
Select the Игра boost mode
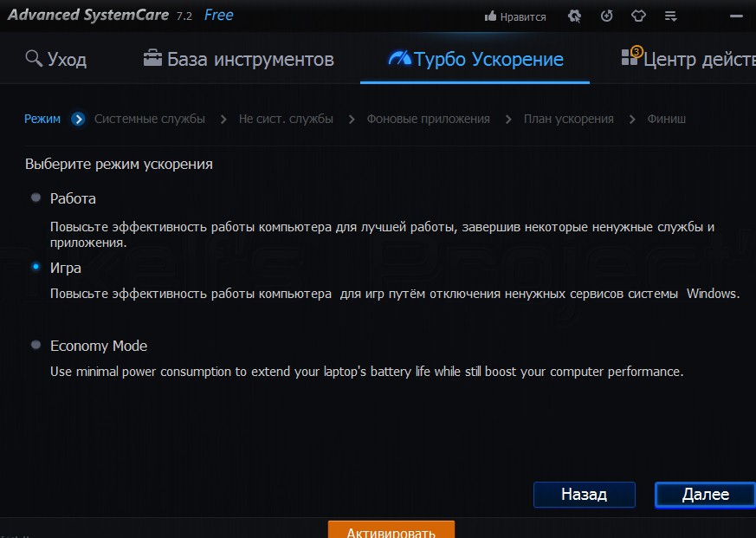point(36,267)
